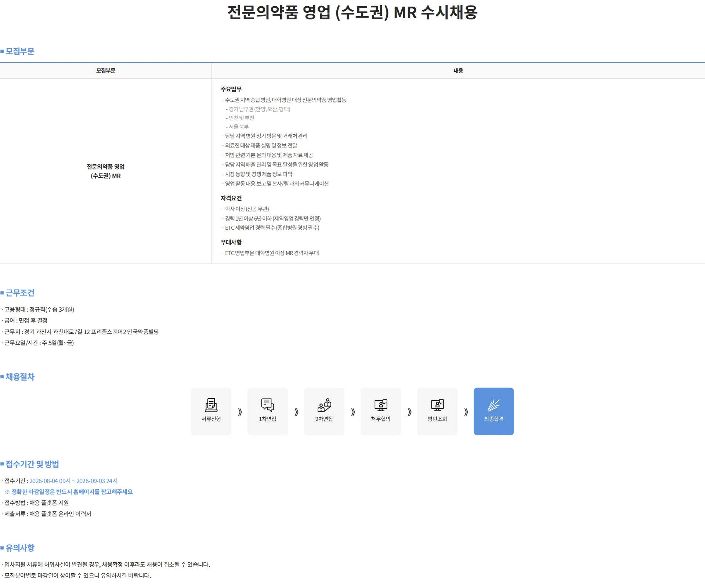Click the 학사 이상 (전공 무관) line
Image resolution: width=705 pixels, height=588 pixels.
pyautogui.click(x=246, y=209)
